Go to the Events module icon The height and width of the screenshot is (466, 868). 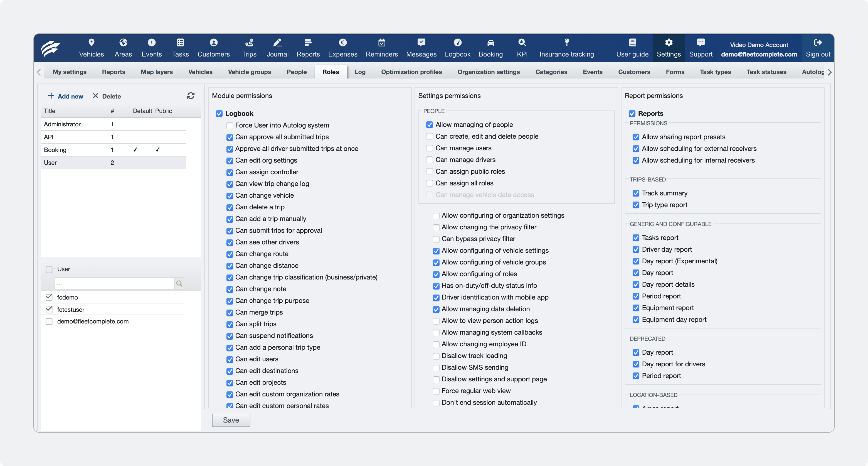152,43
